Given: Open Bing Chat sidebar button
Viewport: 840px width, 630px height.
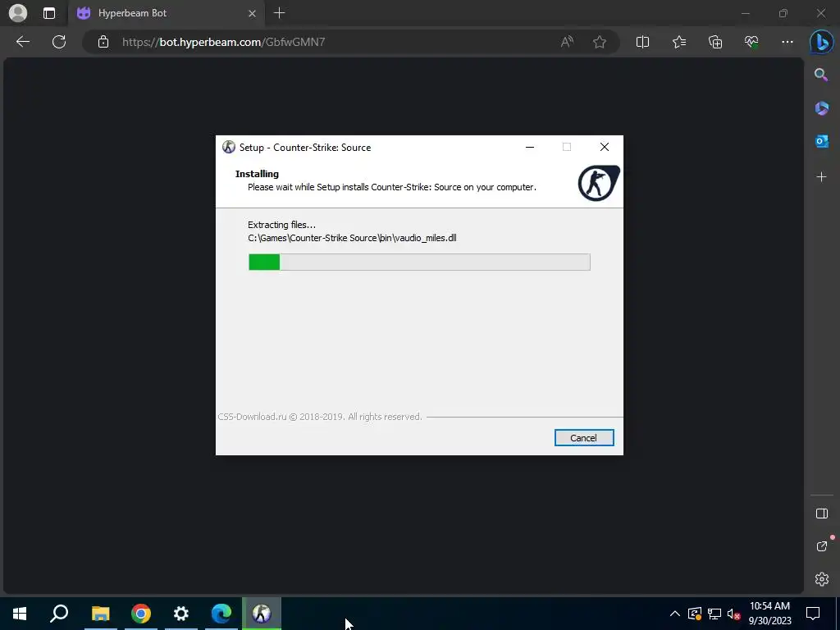Looking at the screenshot, I should click(821, 42).
